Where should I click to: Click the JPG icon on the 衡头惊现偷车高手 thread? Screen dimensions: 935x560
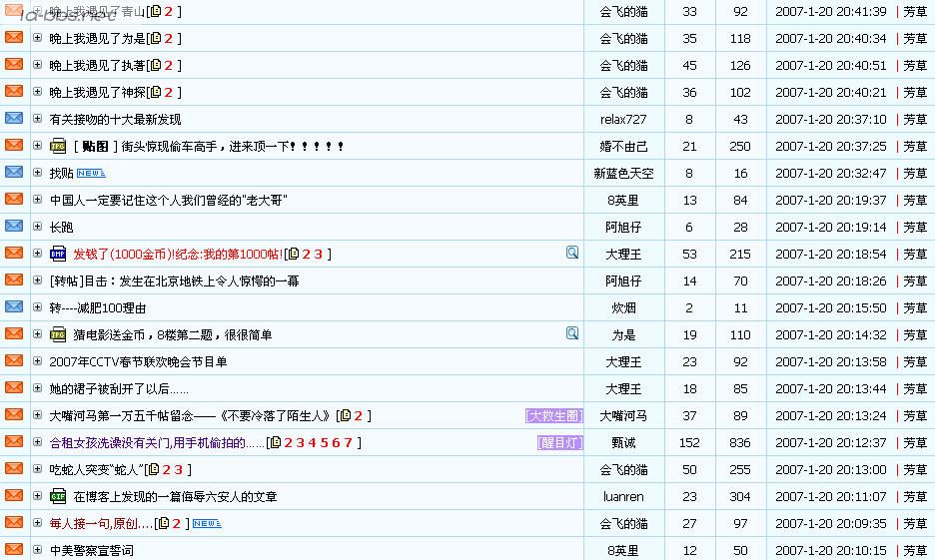tap(58, 146)
